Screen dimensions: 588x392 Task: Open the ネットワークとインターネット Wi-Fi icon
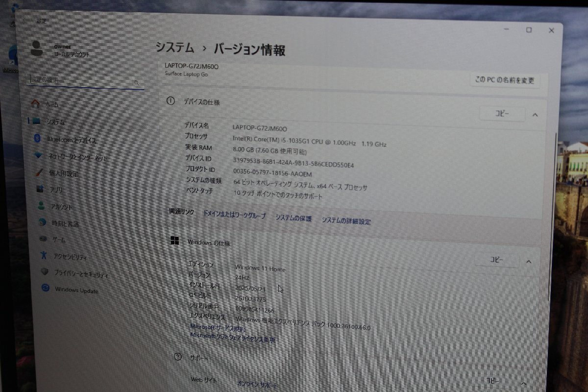(38, 156)
